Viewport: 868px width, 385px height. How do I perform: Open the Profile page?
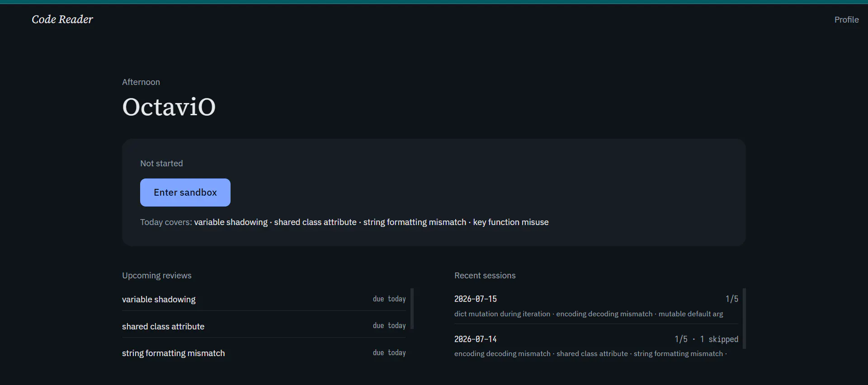coord(846,19)
